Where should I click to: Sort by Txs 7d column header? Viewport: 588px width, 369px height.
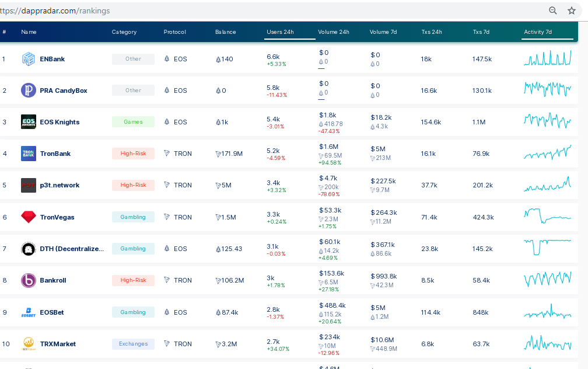click(x=481, y=32)
